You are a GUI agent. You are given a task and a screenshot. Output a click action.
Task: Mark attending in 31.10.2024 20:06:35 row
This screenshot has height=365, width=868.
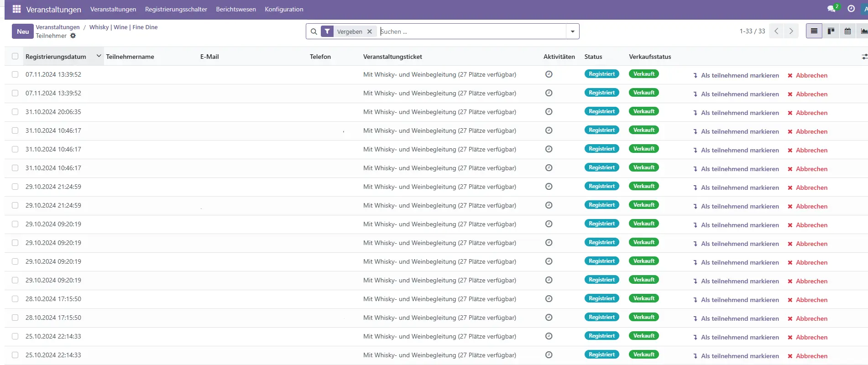(736, 113)
